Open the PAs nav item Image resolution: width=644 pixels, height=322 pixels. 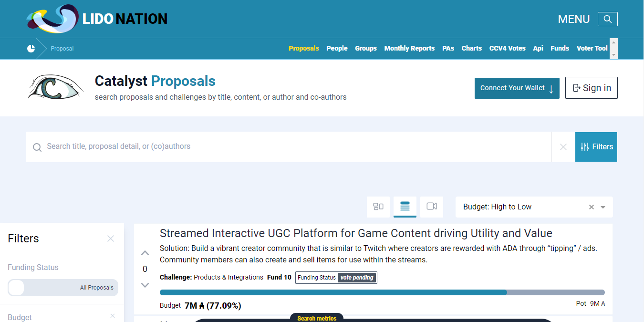448,48
